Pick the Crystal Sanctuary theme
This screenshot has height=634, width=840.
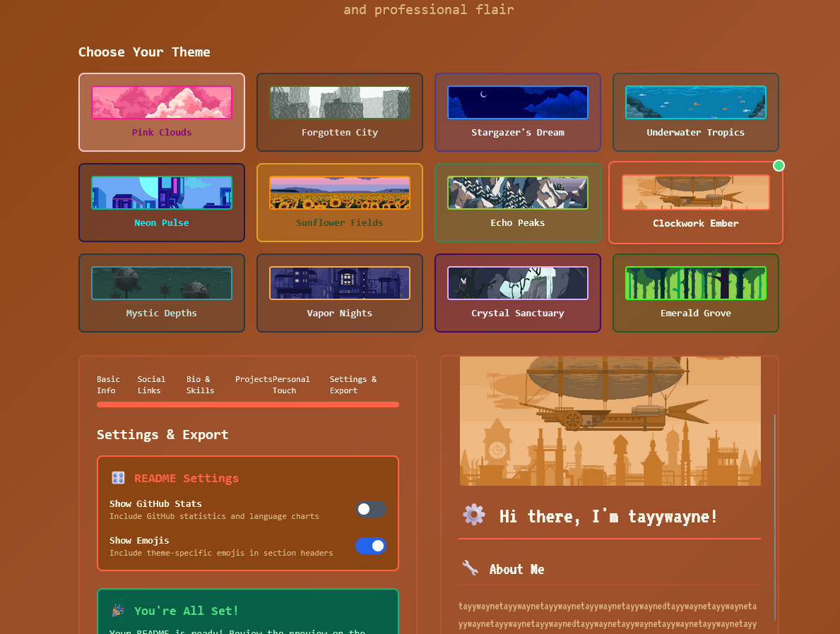[x=518, y=293]
